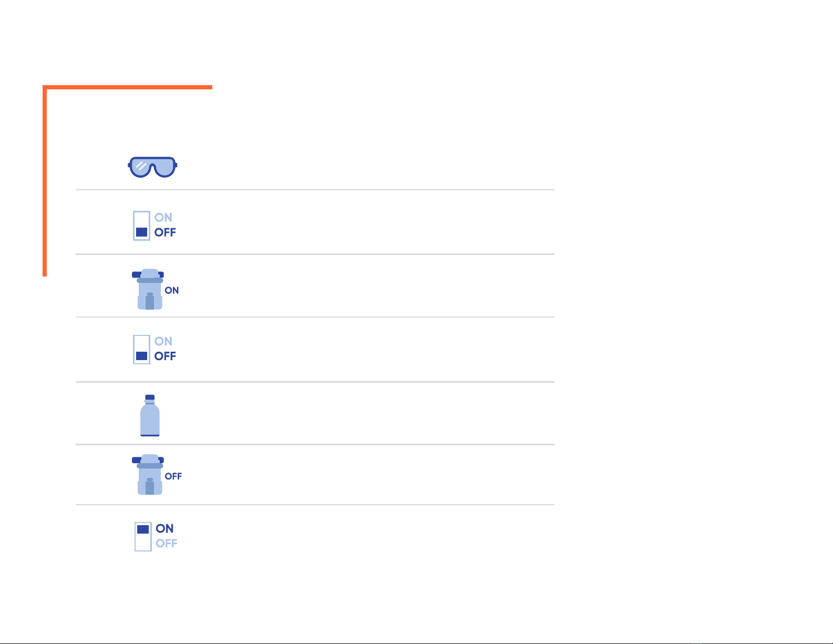The width and height of the screenshot is (833, 644).
Task: Click the ON text beside the pump
Action: click(x=172, y=290)
